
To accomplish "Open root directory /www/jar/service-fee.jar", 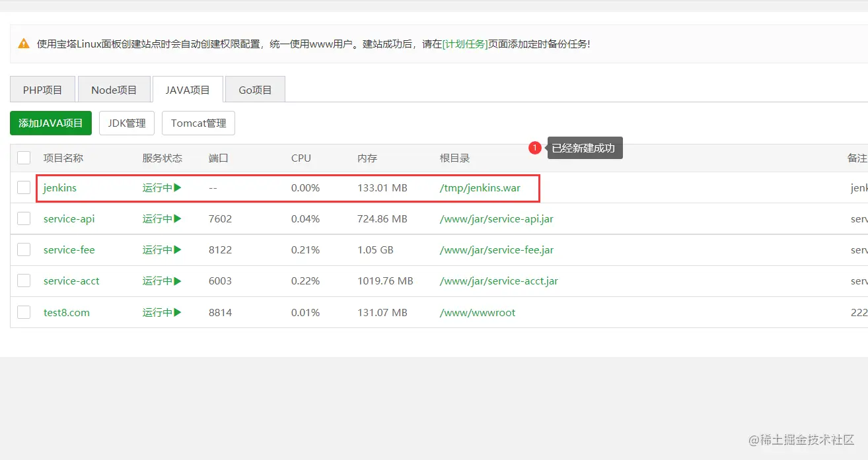I will [x=497, y=249].
